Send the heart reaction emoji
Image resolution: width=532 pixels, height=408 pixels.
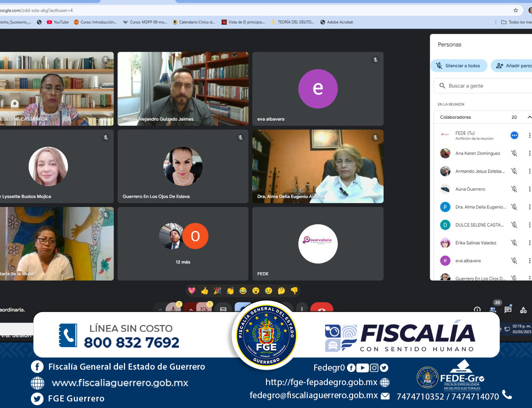(192, 291)
